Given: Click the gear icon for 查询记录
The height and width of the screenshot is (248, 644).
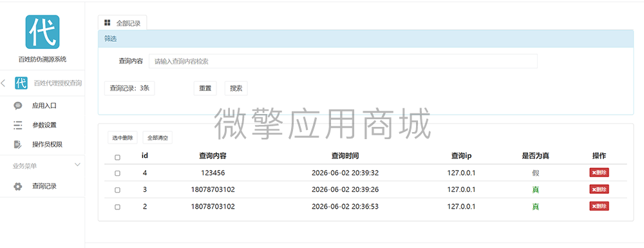Looking at the screenshot, I should point(17,186).
